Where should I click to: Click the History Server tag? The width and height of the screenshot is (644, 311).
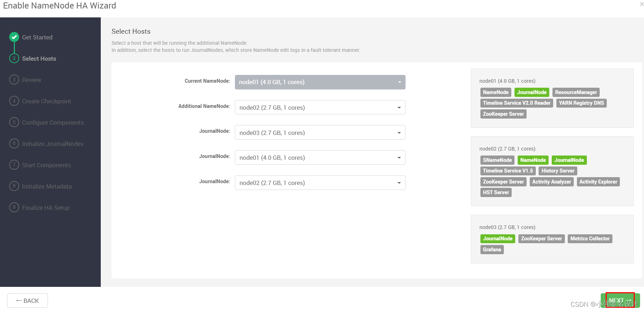click(558, 171)
